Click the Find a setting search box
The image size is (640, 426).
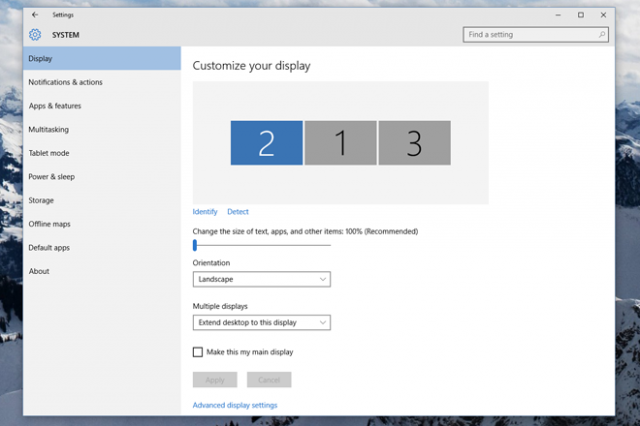(530, 35)
